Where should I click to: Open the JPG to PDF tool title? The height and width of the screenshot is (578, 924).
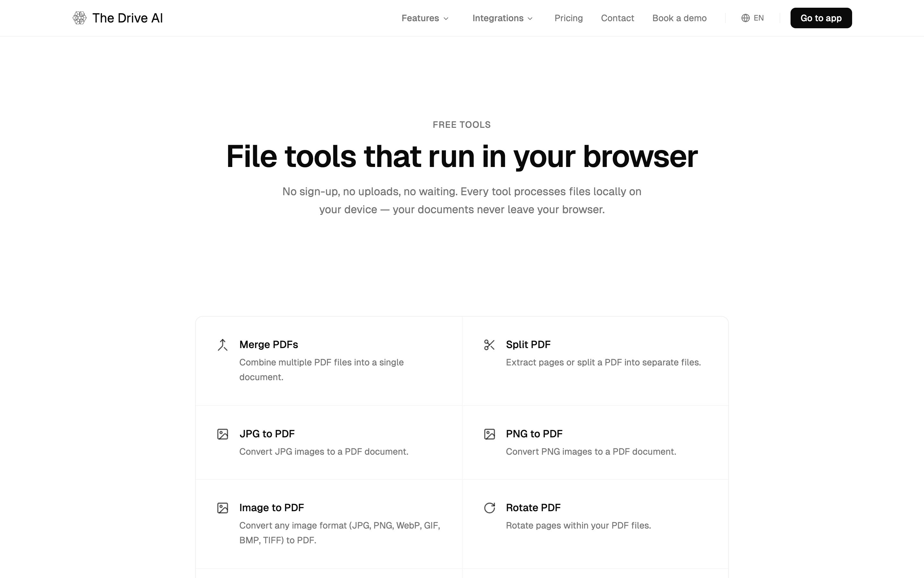pos(267,434)
